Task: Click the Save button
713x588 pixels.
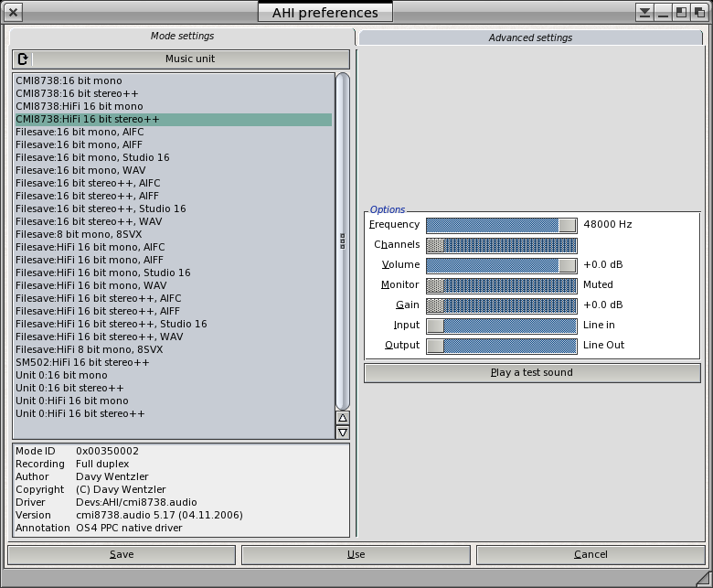Action: click(x=122, y=555)
